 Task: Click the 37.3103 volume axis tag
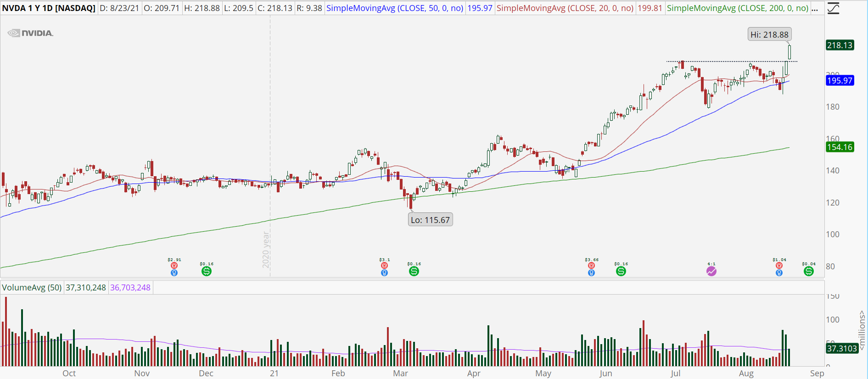click(842, 348)
